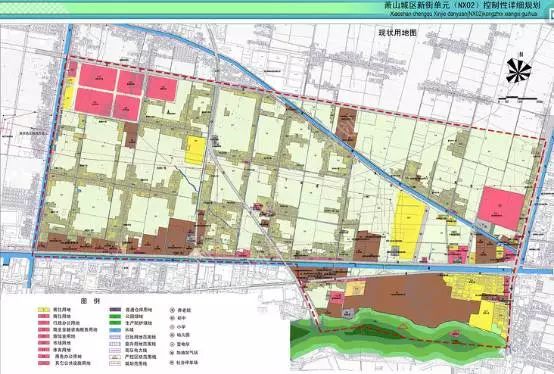The image size is (554, 374).
Task: Click the 变电站 legend symbol
Action: pyautogui.click(x=172, y=344)
